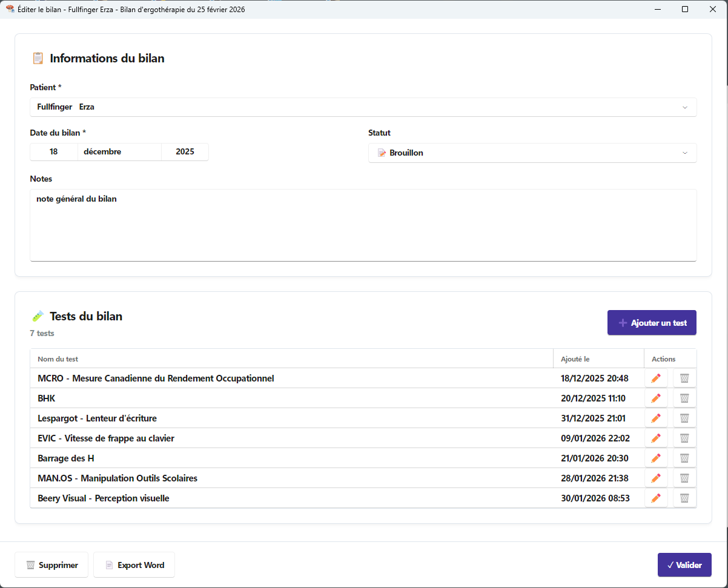Delete the BHK test entry
The height and width of the screenshot is (588, 728).
point(684,398)
